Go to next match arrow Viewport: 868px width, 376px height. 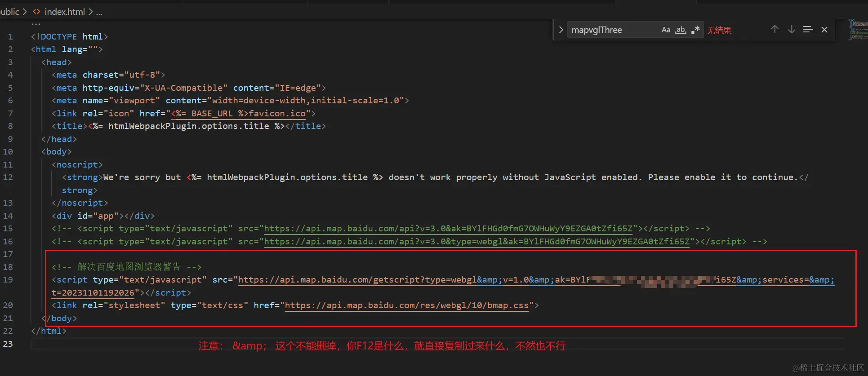point(792,30)
